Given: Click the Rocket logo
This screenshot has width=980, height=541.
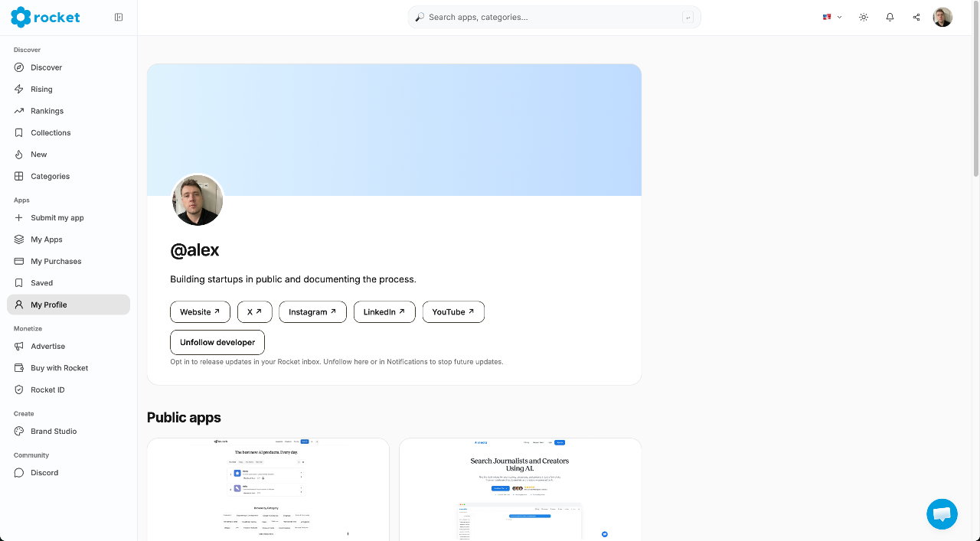Looking at the screenshot, I should pyautogui.click(x=45, y=17).
